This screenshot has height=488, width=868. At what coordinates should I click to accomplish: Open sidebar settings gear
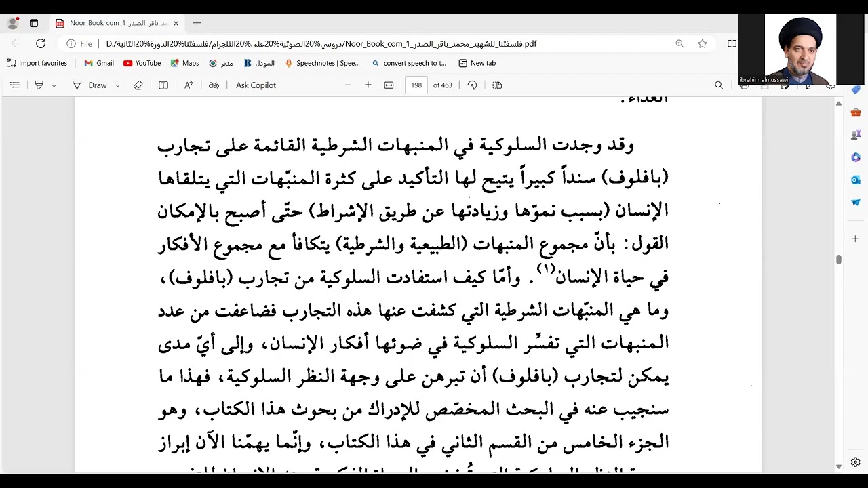[856, 462]
